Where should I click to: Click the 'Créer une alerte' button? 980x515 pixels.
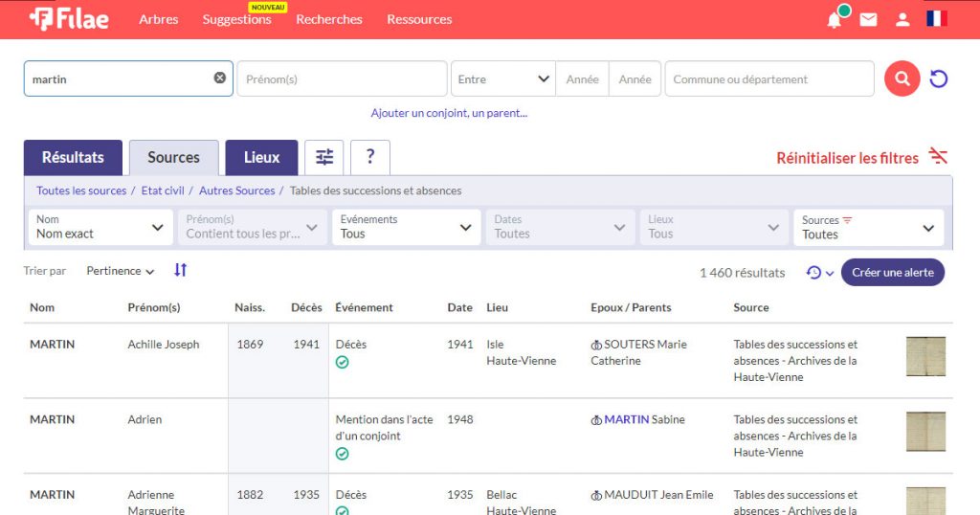tap(892, 272)
